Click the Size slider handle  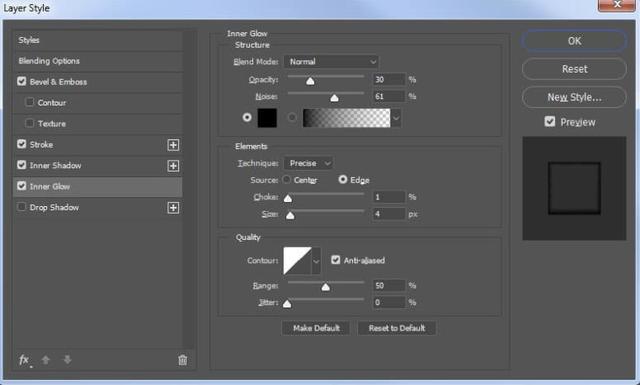pyautogui.click(x=290, y=215)
